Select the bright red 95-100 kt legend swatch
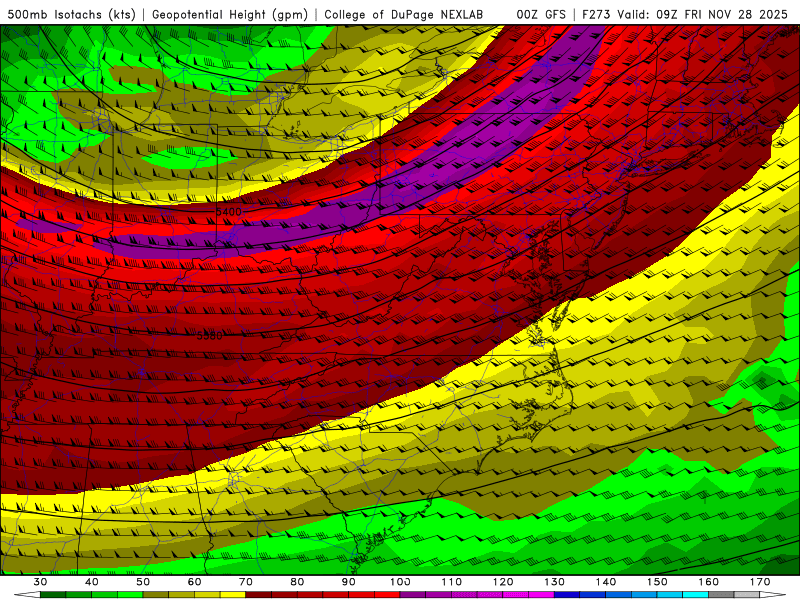Image resolution: width=800 pixels, height=600 pixels. click(x=387, y=595)
